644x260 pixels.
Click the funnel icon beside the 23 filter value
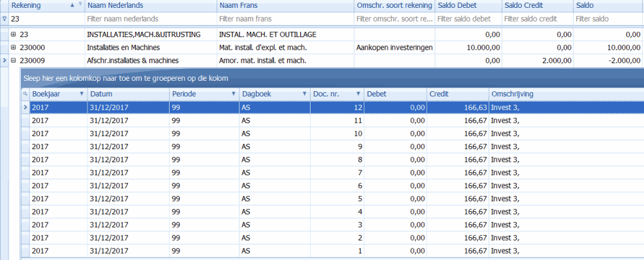5,18
